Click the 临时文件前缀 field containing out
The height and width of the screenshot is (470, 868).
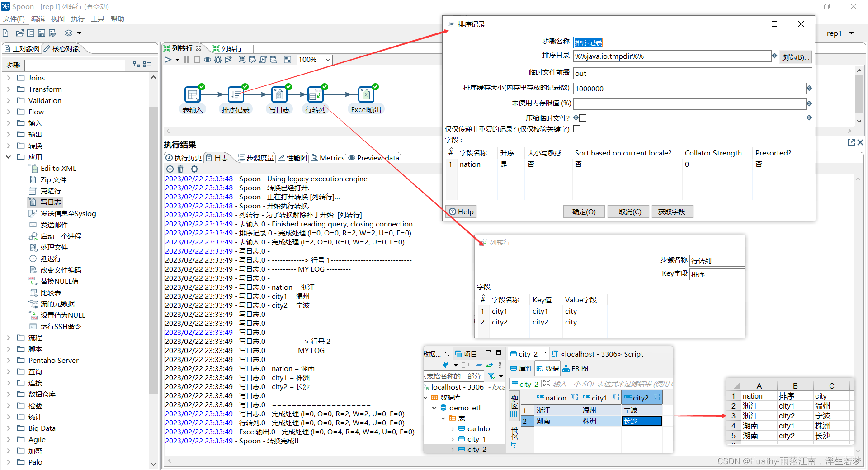pos(693,73)
